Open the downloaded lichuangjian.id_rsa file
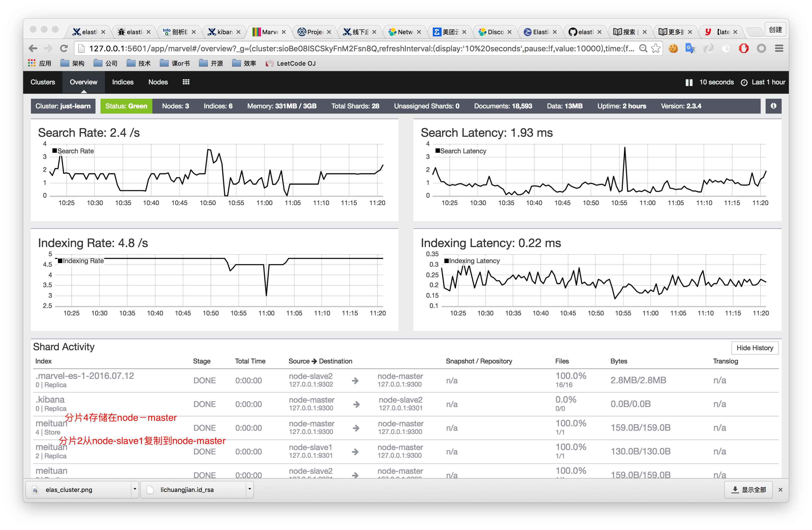Image resolution: width=812 pixels, height=530 pixels. 193,489
